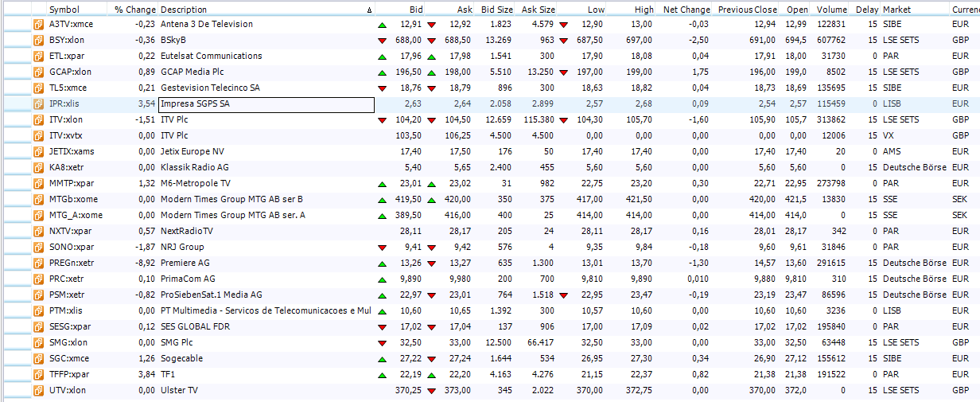
Task: Sort by the Bid column header
Action: click(x=416, y=10)
